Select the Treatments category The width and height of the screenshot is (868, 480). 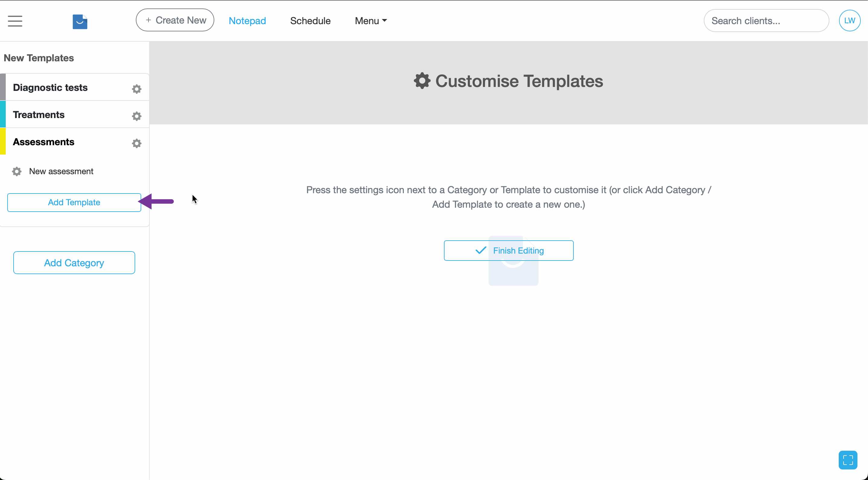pos(39,115)
